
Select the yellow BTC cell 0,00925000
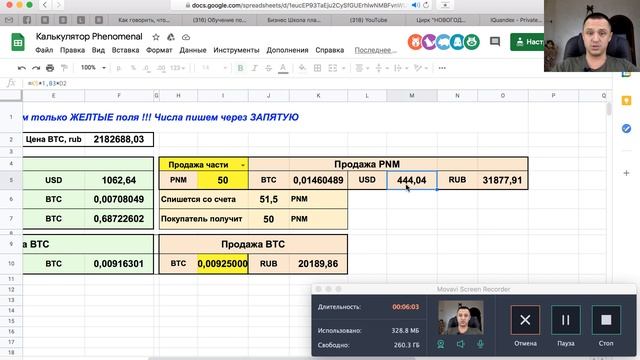(223, 264)
